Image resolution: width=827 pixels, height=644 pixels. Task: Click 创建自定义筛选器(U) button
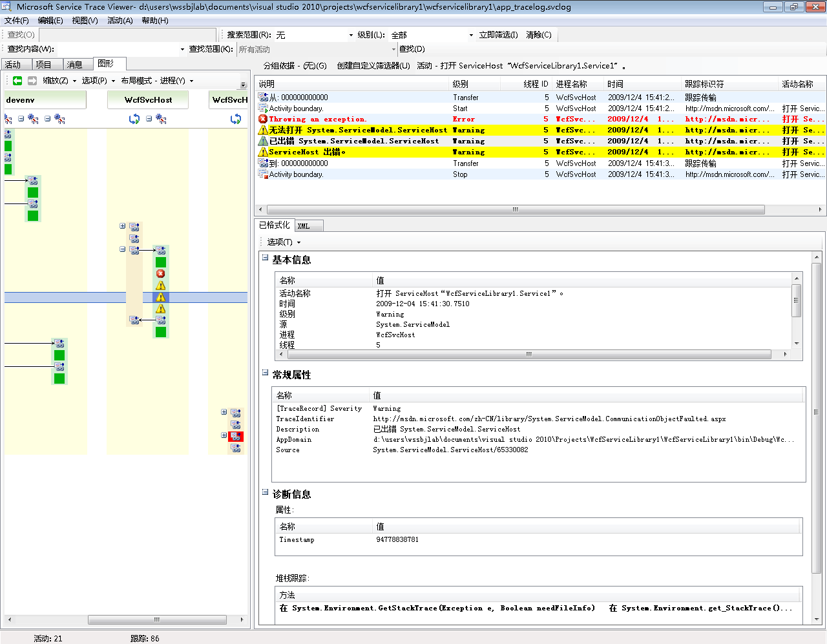[373, 66]
